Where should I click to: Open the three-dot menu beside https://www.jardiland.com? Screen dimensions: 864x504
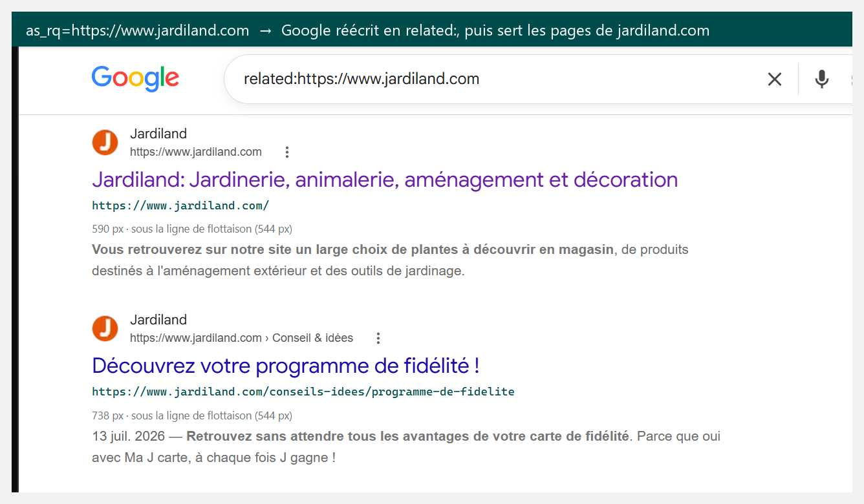click(287, 152)
